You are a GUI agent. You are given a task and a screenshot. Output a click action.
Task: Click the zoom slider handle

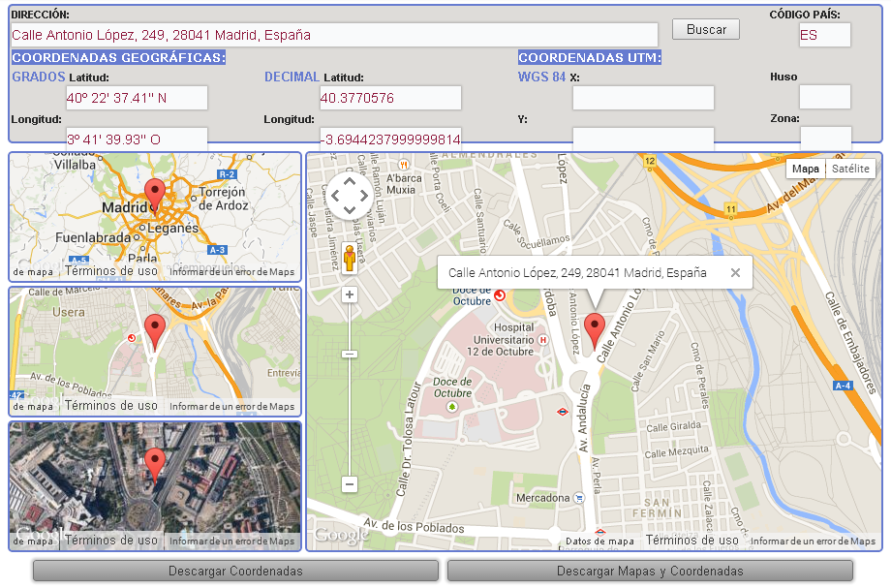coord(350,354)
